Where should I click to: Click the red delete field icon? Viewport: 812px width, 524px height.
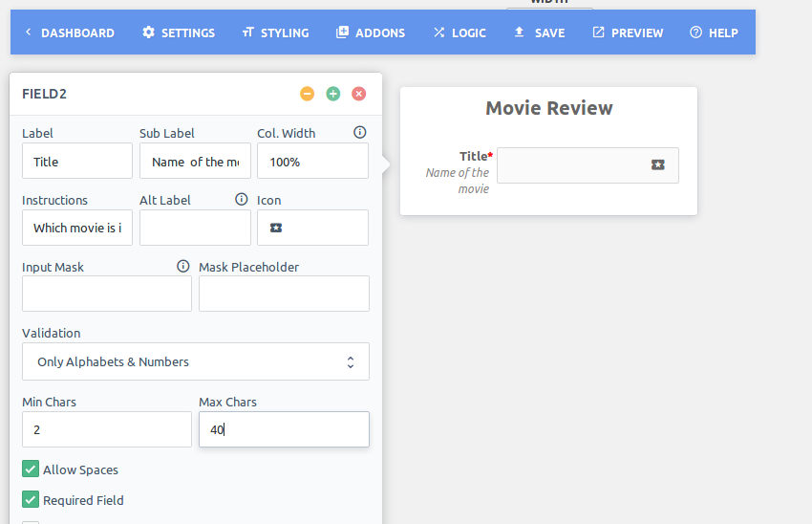(359, 94)
